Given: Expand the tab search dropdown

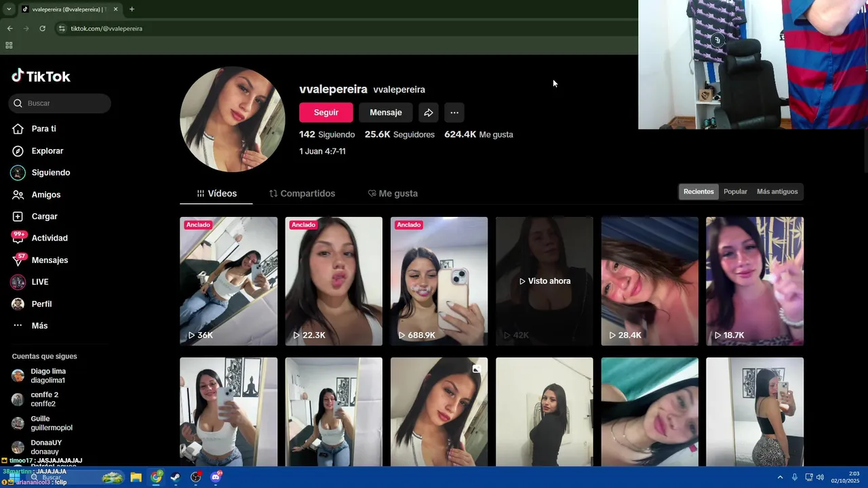Looking at the screenshot, I should coord(9,9).
